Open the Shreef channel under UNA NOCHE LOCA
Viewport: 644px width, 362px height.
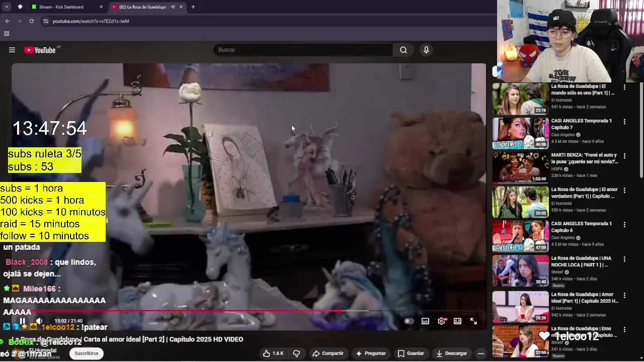[x=557, y=272]
